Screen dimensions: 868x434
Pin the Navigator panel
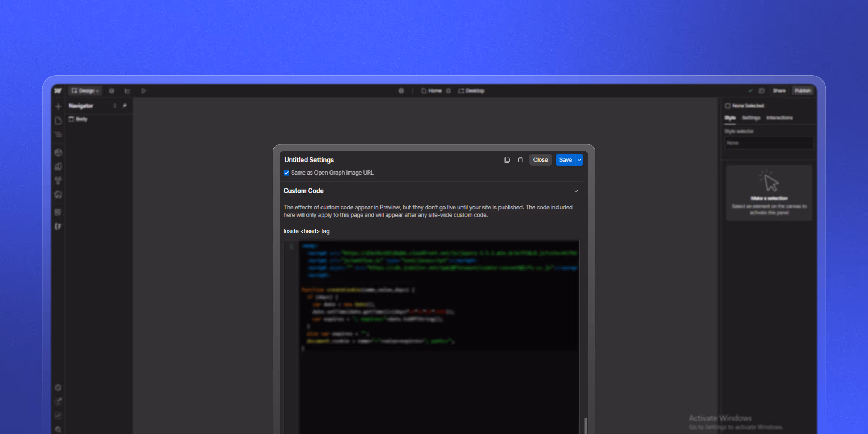point(124,106)
